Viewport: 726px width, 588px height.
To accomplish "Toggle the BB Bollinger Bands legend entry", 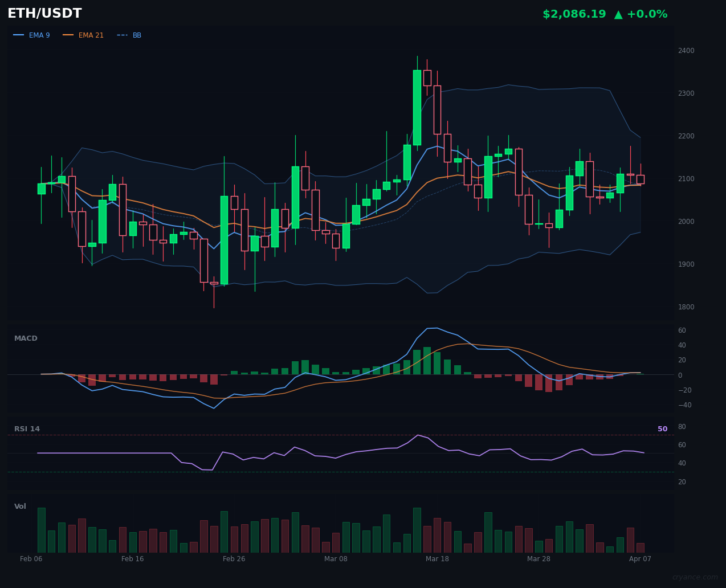I will pyautogui.click(x=137, y=35).
